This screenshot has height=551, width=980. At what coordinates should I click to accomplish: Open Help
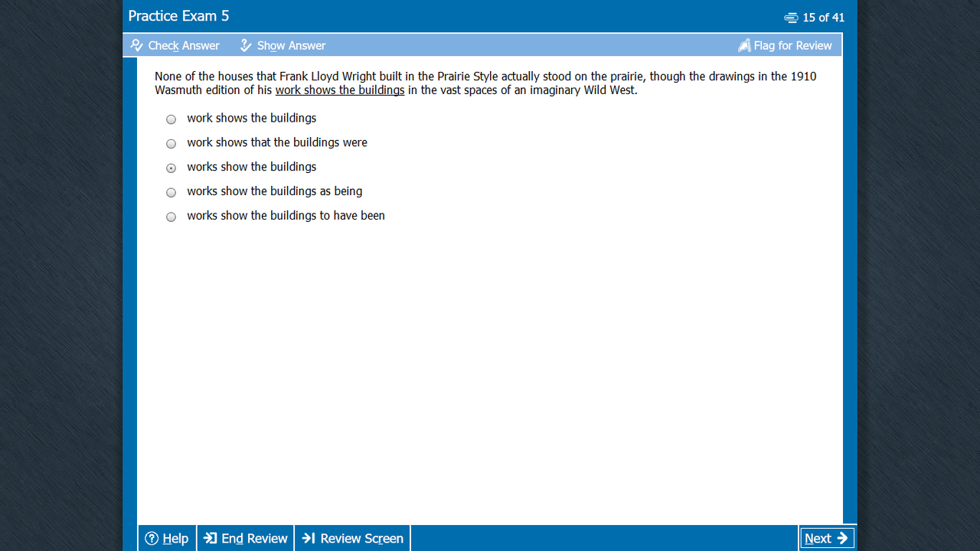point(167,538)
